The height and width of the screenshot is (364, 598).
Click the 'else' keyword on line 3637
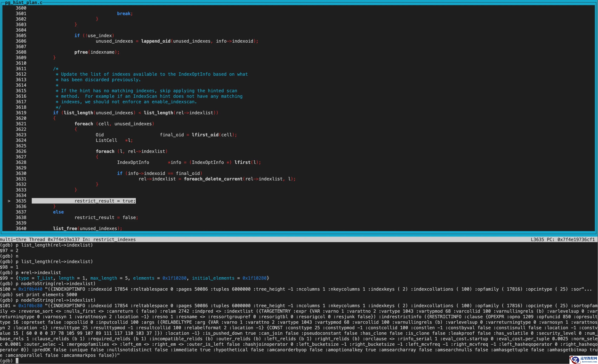58,212
